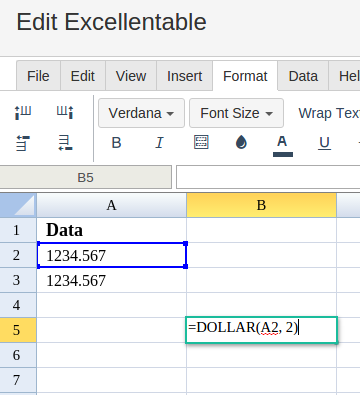Click the formula bar input field
The width and height of the screenshot is (360, 395).
coord(268,177)
